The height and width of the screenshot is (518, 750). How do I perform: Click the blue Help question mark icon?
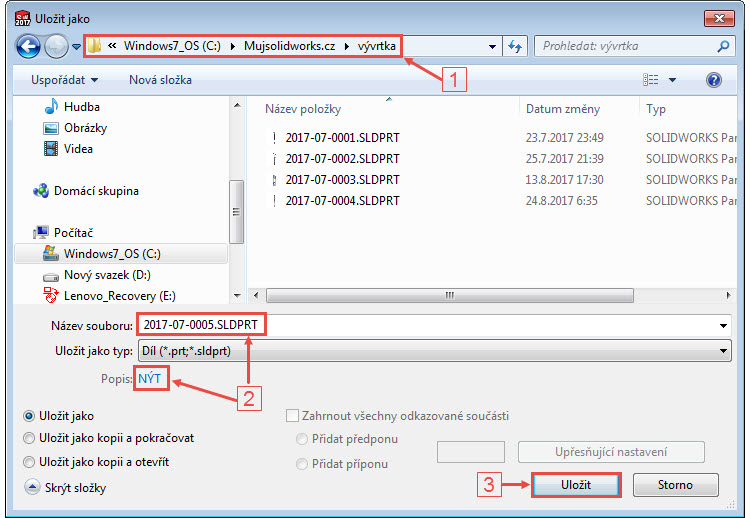coord(714,80)
